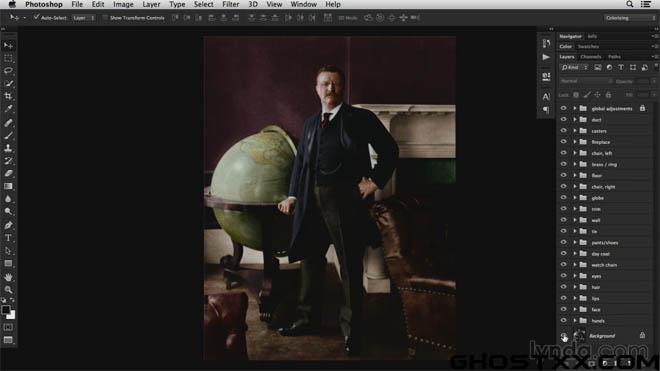The height and width of the screenshot is (371, 660).
Task: Select the Background layer thumbnail
Action: (579, 335)
